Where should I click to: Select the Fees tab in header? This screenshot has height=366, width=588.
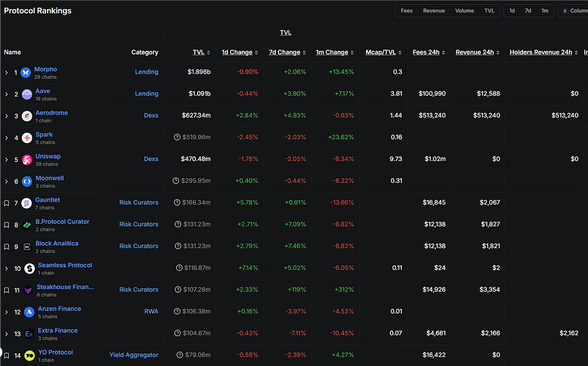click(x=407, y=11)
